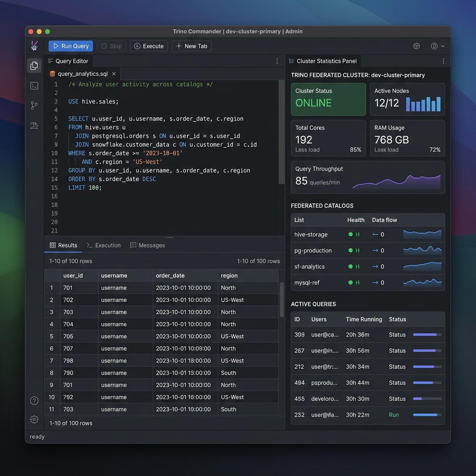Open Cluster Statistics Panel three-dot menu
476x476 pixels.
click(x=443, y=61)
